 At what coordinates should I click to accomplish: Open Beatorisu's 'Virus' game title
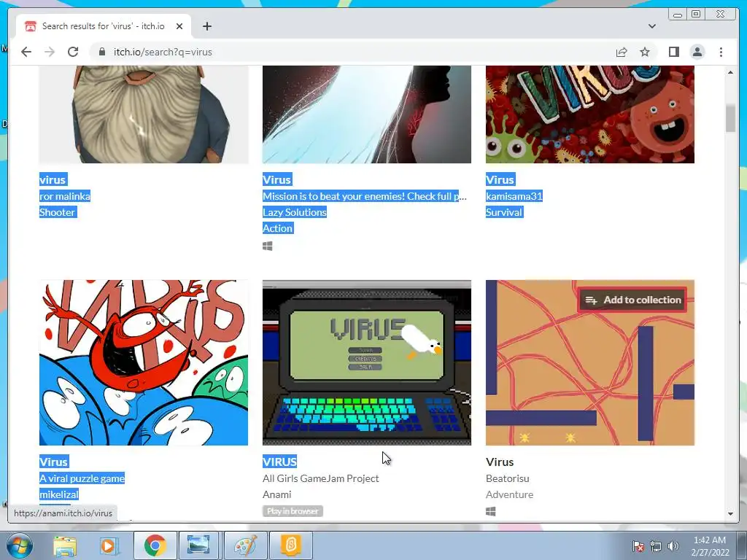point(500,462)
